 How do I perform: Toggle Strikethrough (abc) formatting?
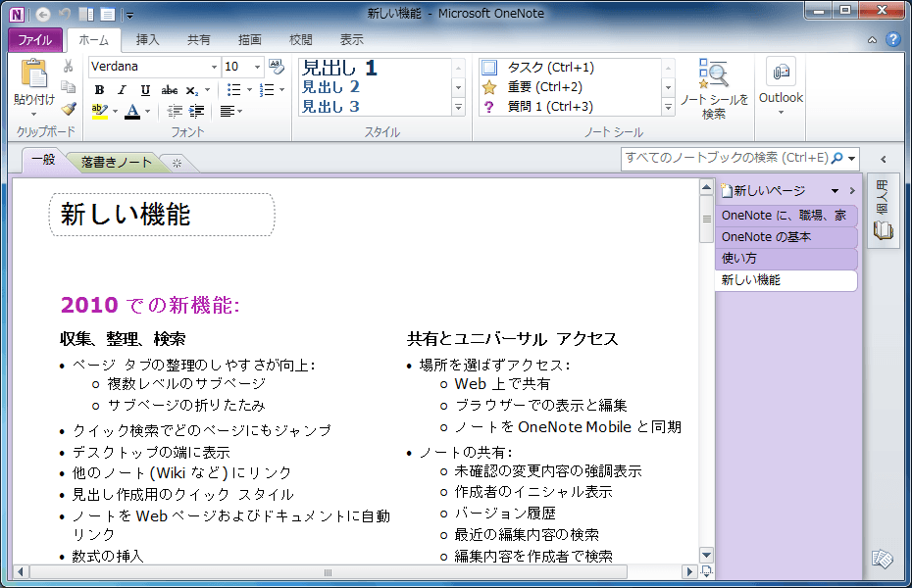point(170,90)
